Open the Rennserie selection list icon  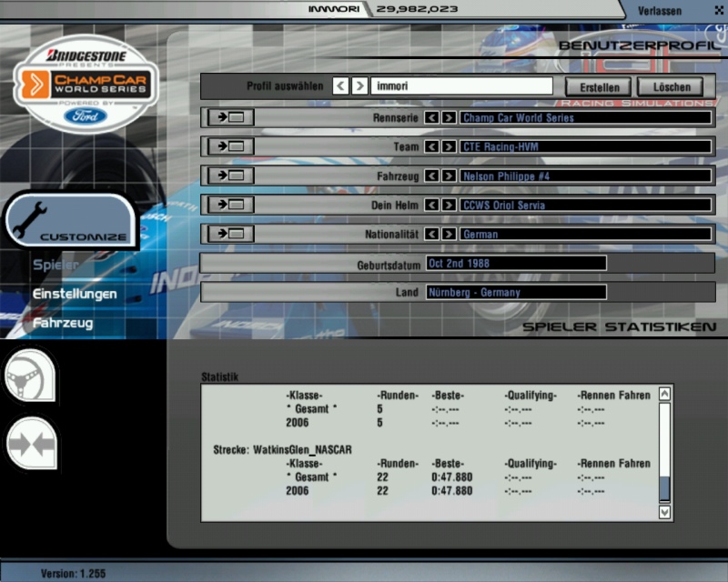click(x=229, y=118)
